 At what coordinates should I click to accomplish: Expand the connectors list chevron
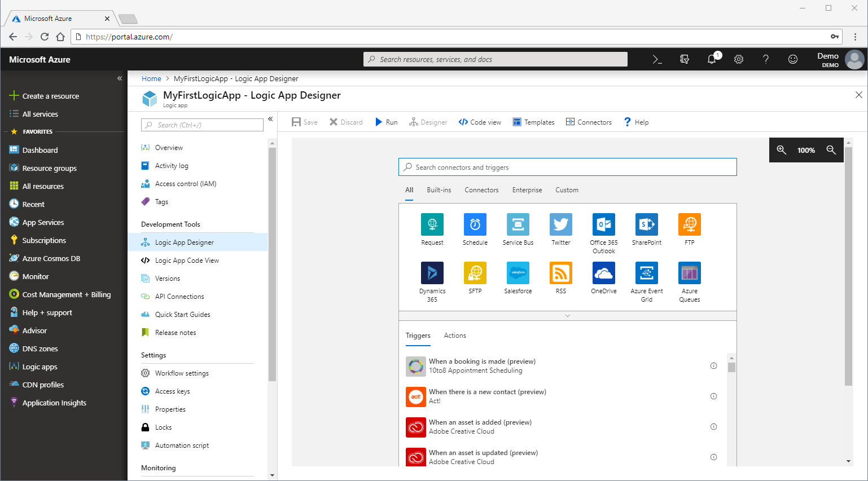(x=568, y=316)
